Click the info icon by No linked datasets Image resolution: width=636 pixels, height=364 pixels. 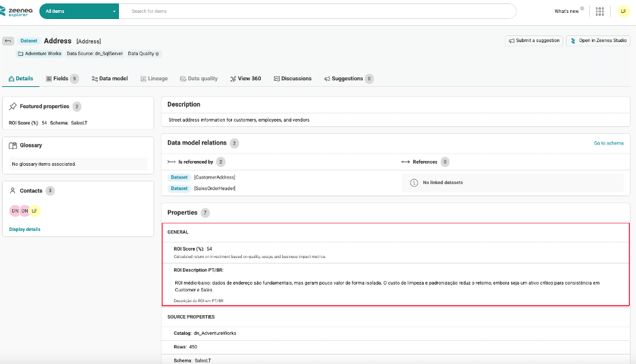414,183
